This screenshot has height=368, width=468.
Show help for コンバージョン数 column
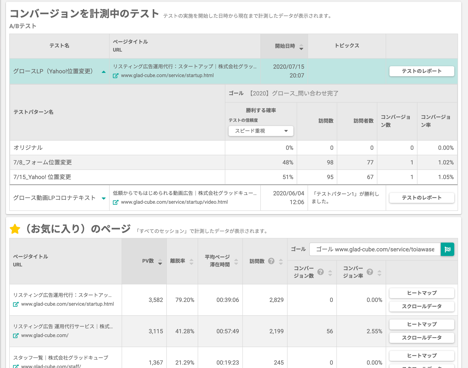[320, 272]
